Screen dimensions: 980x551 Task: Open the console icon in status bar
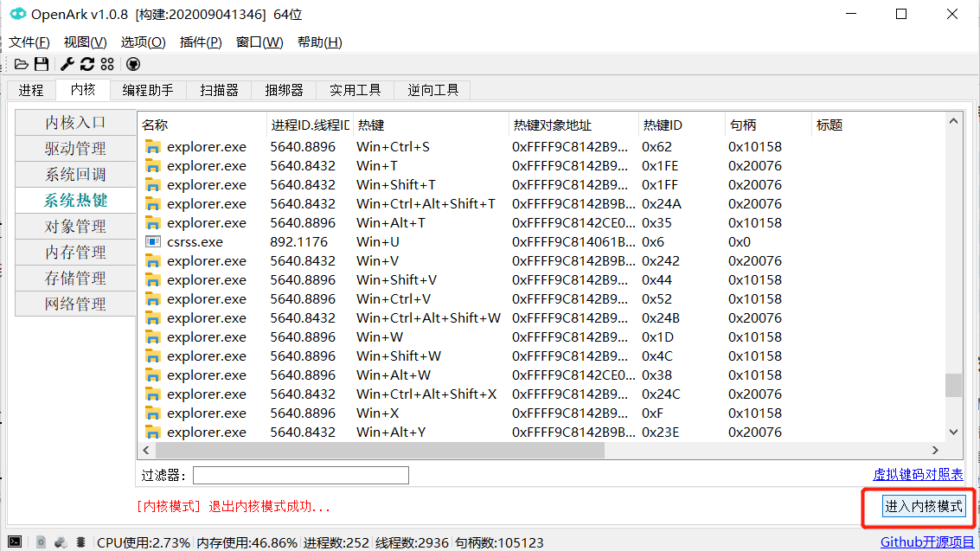click(x=15, y=541)
